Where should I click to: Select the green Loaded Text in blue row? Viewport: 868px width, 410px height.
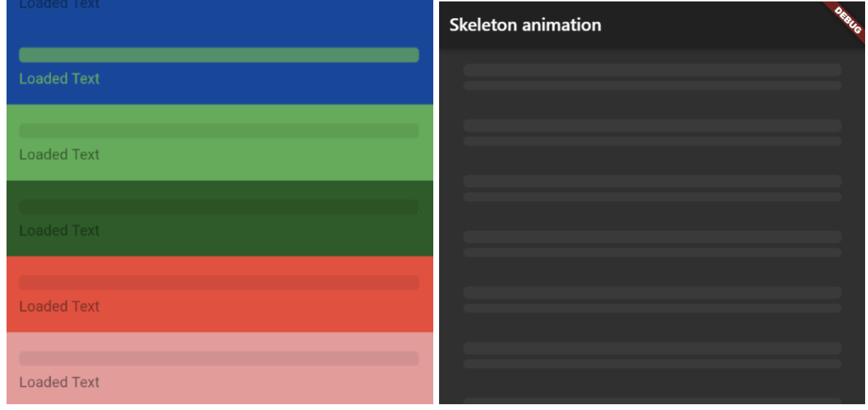pos(59,78)
